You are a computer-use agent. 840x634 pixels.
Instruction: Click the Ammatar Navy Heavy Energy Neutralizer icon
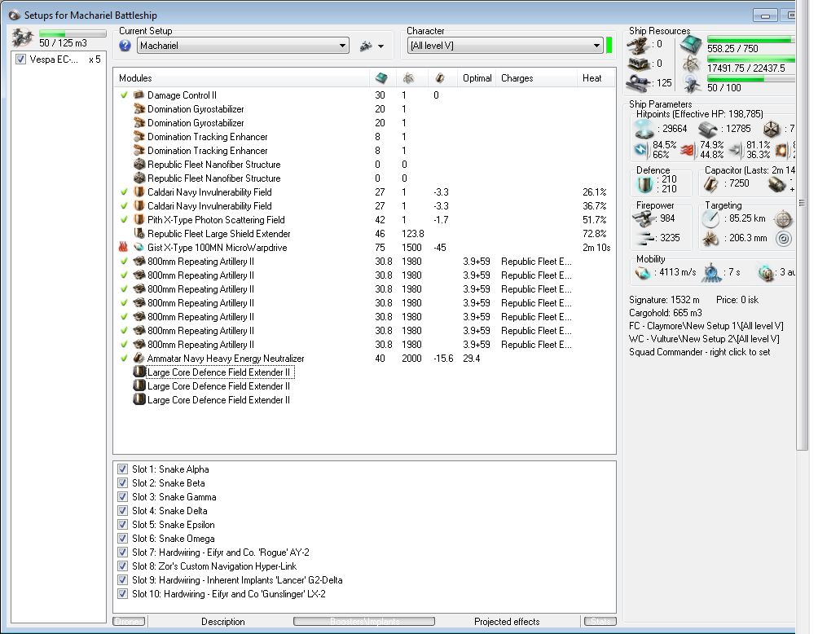tap(139, 358)
